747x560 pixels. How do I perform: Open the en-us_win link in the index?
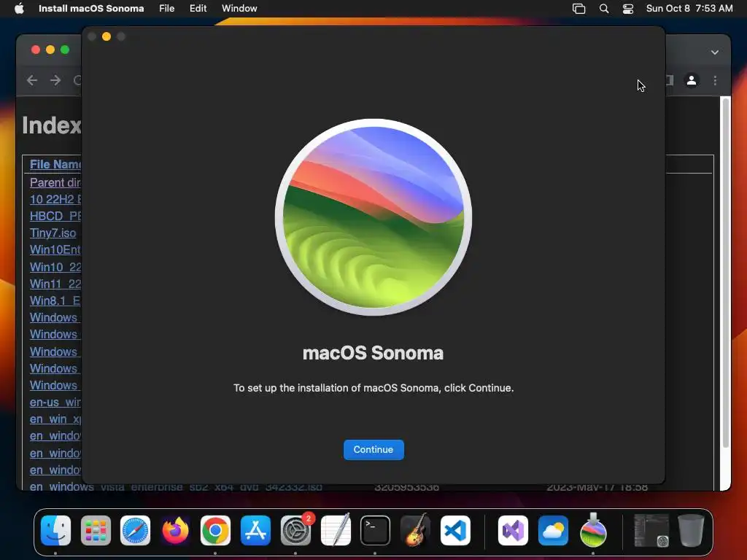click(55, 402)
